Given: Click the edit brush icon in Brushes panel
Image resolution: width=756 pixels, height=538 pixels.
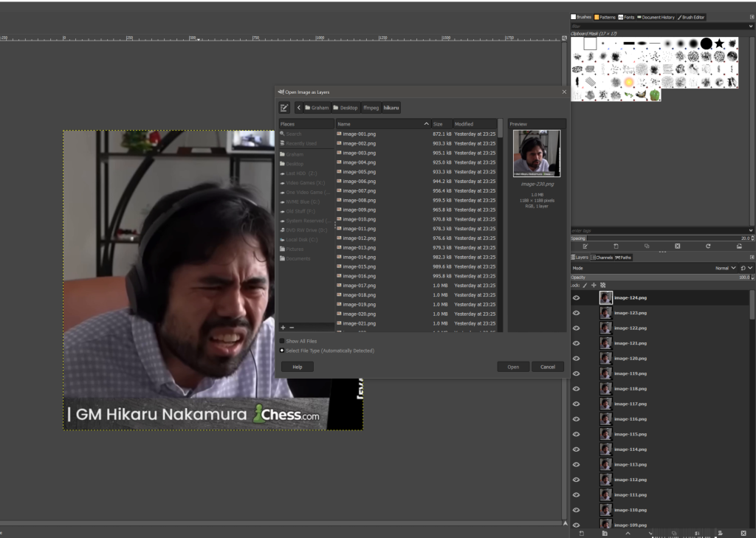Looking at the screenshot, I should point(585,246).
